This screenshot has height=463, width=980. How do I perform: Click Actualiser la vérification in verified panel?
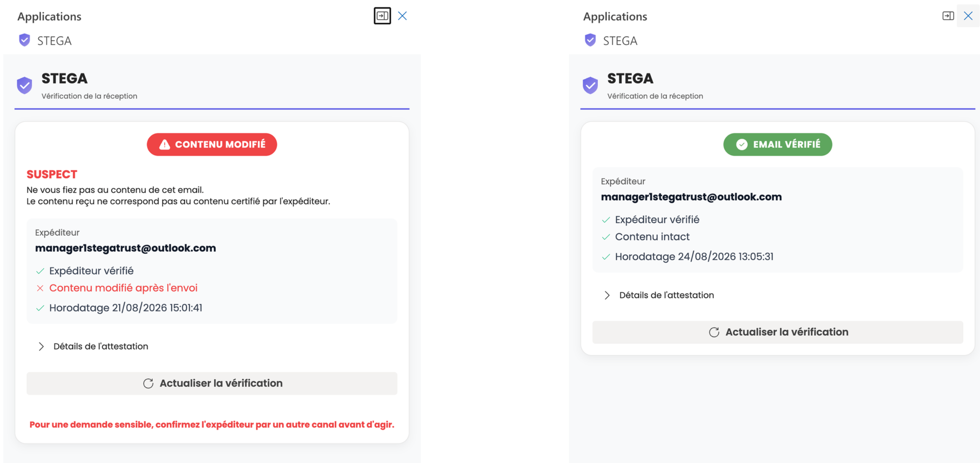pos(778,332)
